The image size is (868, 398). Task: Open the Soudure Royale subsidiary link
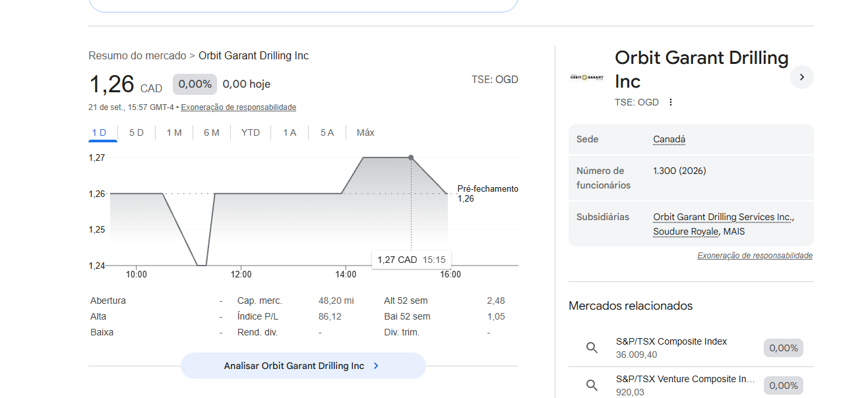pos(685,232)
